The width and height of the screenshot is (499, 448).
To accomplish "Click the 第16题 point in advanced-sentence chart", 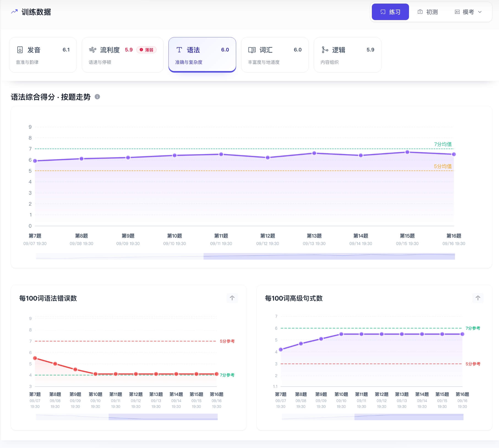I will click(462, 334).
